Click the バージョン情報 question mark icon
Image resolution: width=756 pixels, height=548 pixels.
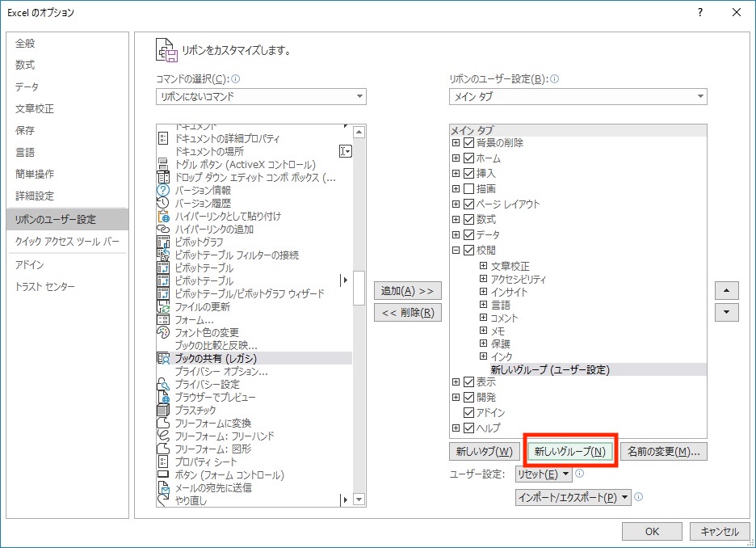point(163,191)
